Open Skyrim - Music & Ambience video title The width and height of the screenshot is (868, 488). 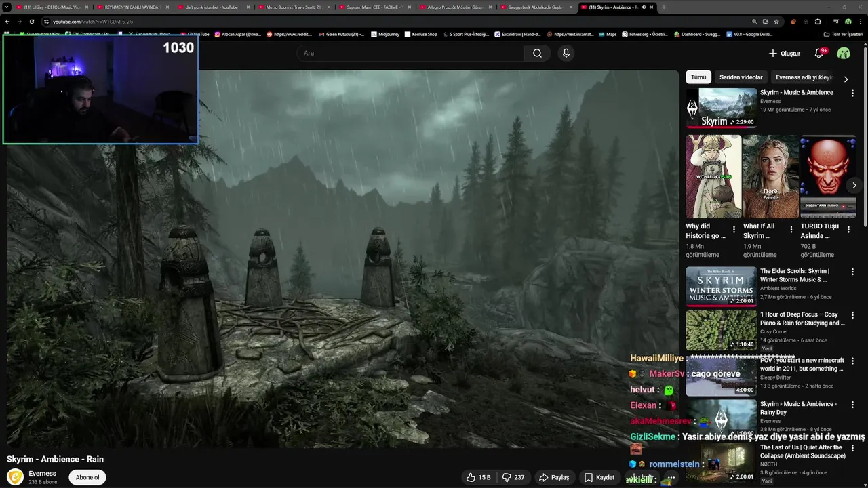coord(797,93)
